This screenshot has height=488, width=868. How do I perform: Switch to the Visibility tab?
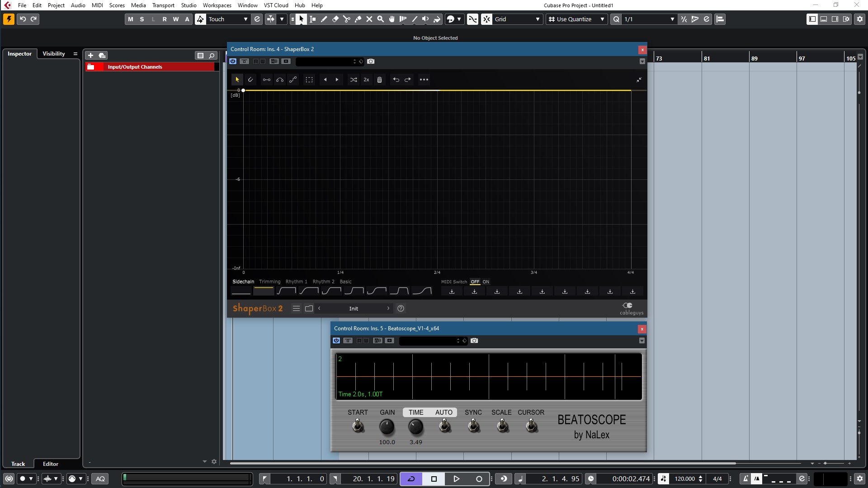(x=53, y=53)
